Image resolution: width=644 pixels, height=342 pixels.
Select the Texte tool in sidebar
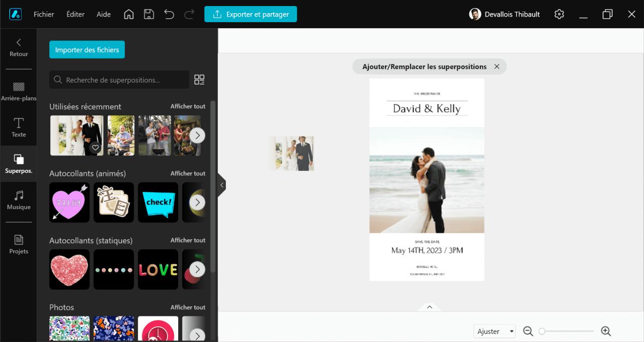point(19,127)
